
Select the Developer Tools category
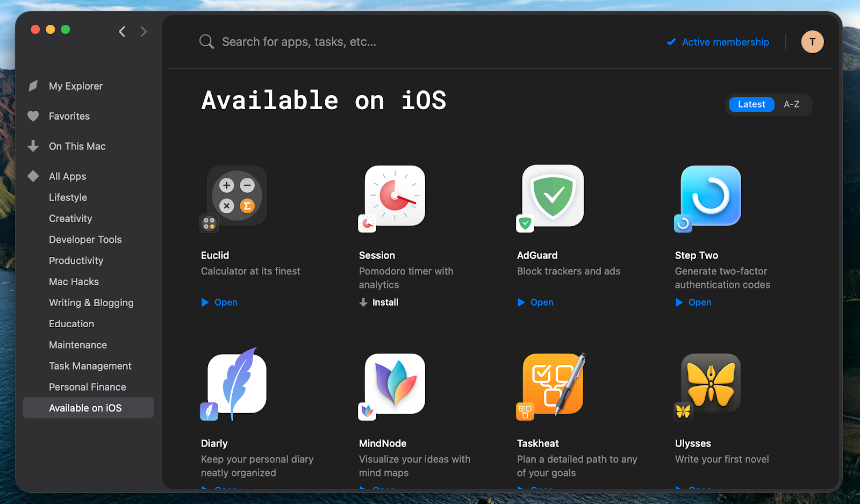click(x=85, y=240)
